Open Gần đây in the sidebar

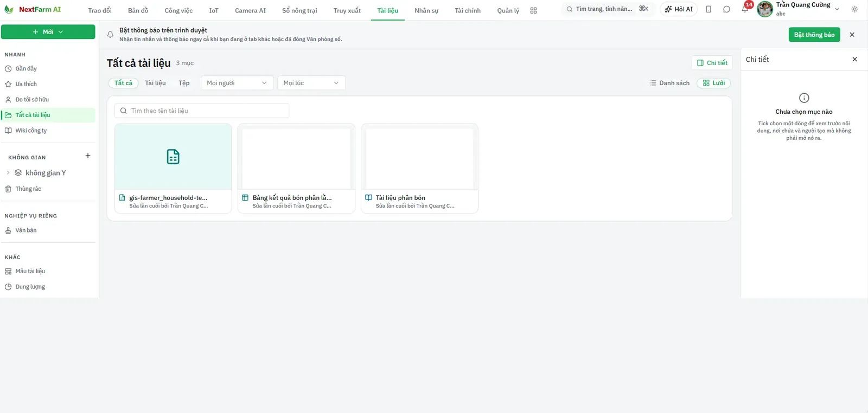(48, 69)
